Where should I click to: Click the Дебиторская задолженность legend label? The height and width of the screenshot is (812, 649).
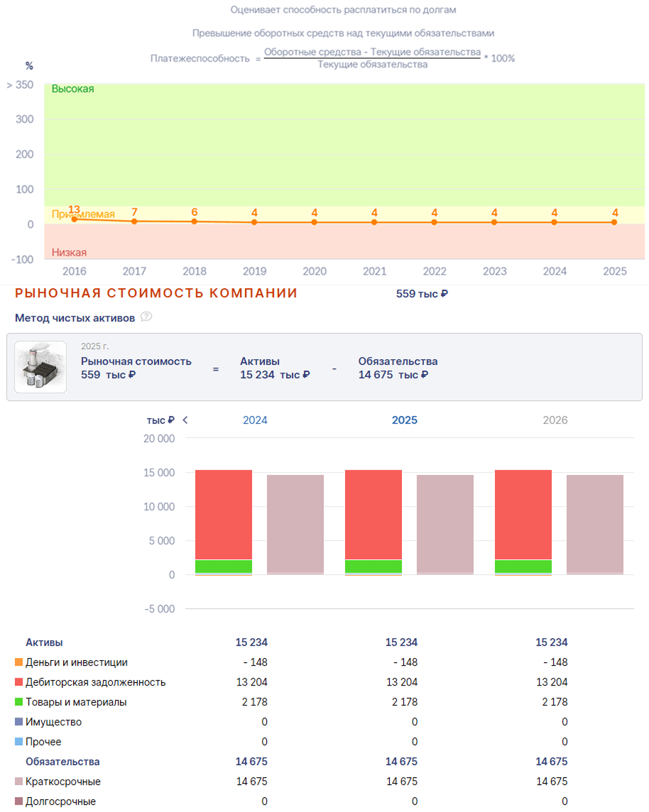96,683
